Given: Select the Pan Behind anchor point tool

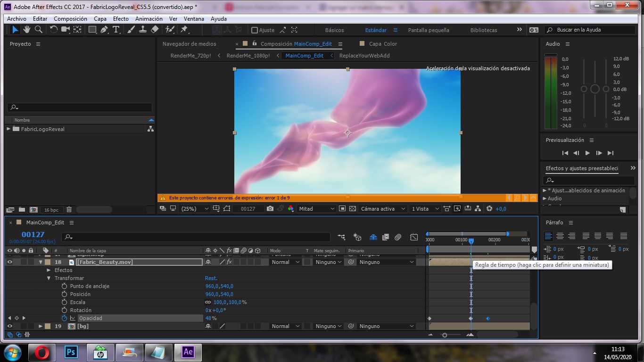Looking at the screenshot, I should coord(77,29).
